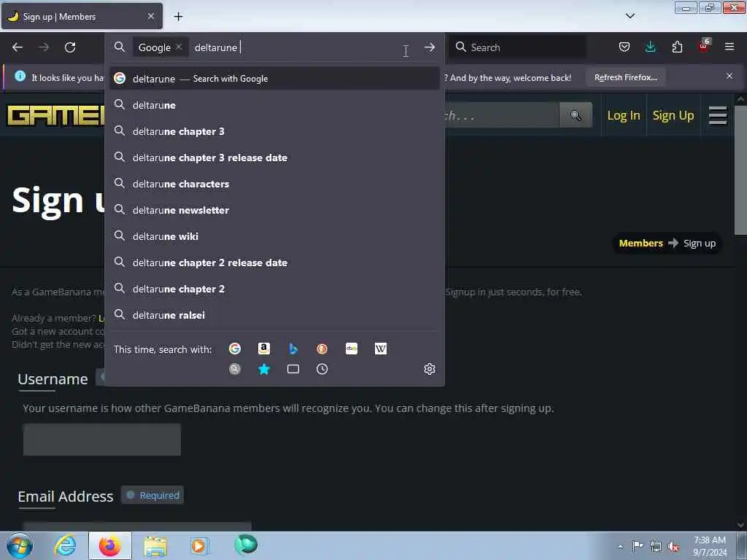Open the Windows Start orb

pos(20,545)
